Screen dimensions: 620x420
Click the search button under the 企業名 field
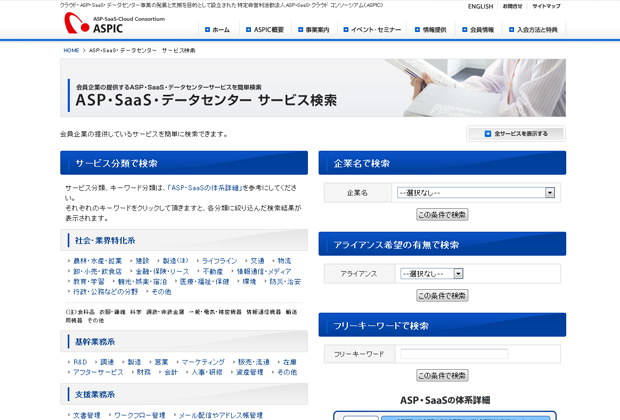(442, 215)
